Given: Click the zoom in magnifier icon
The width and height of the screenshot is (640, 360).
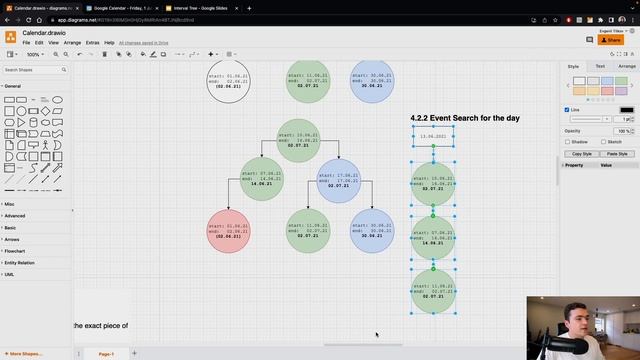Looking at the screenshot, I should click(x=56, y=54).
